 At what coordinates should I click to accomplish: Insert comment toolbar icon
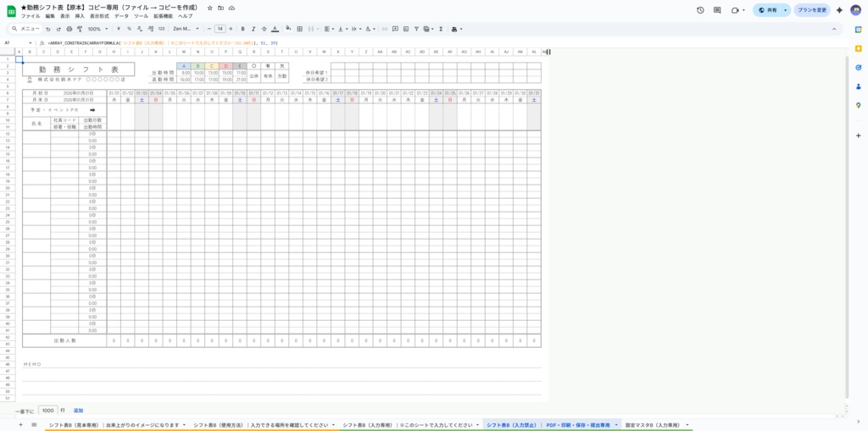tap(395, 29)
